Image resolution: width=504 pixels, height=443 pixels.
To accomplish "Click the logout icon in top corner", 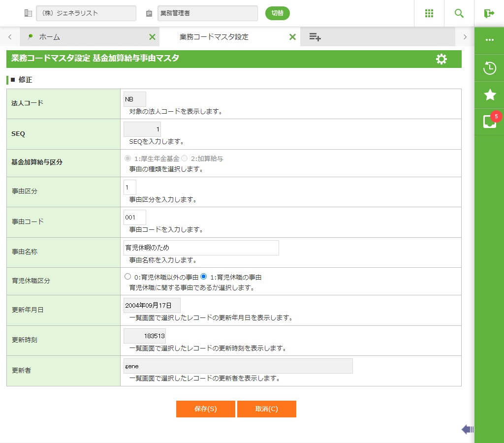I will 489,13.
